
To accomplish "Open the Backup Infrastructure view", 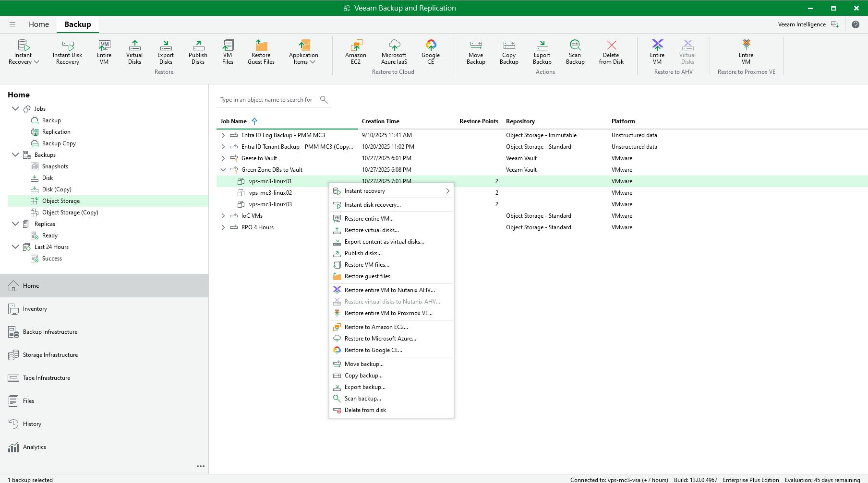I will tap(50, 332).
